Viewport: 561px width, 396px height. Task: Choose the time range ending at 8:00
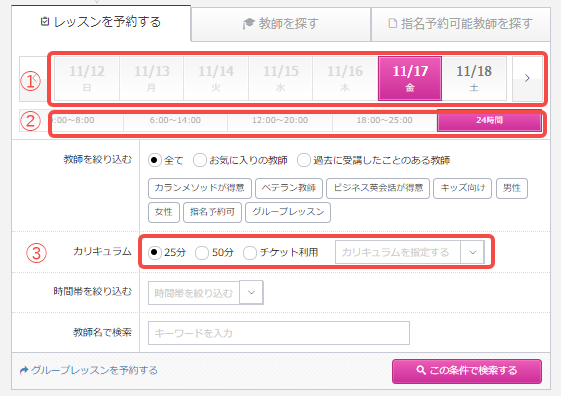(x=72, y=121)
